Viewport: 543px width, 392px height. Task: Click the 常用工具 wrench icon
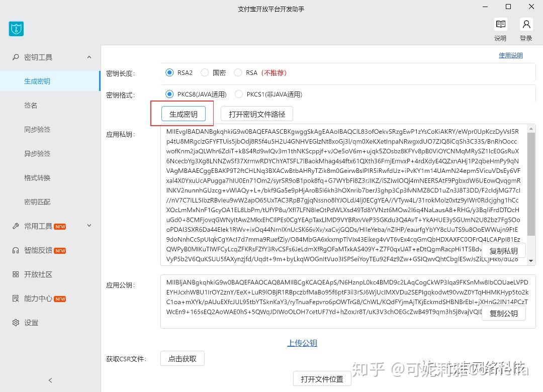16,226
